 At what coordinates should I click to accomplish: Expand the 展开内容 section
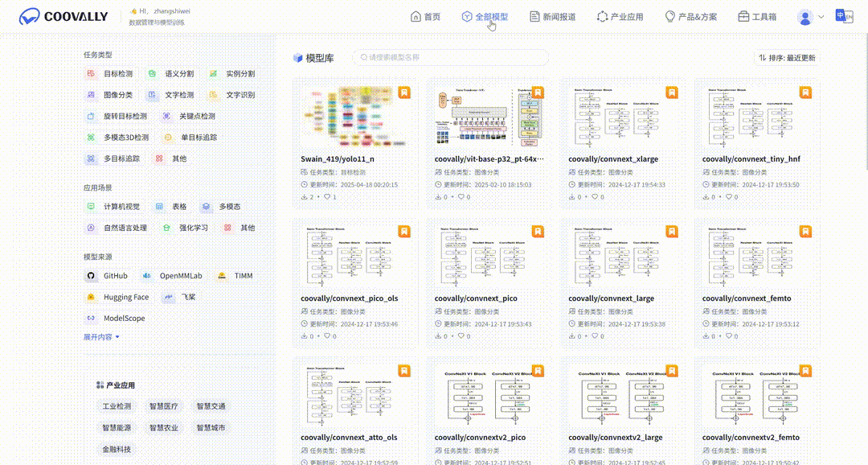pos(101,337)
